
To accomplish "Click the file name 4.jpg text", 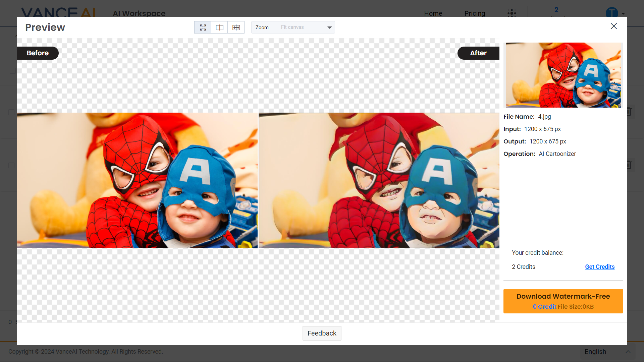I will (544, 117).
